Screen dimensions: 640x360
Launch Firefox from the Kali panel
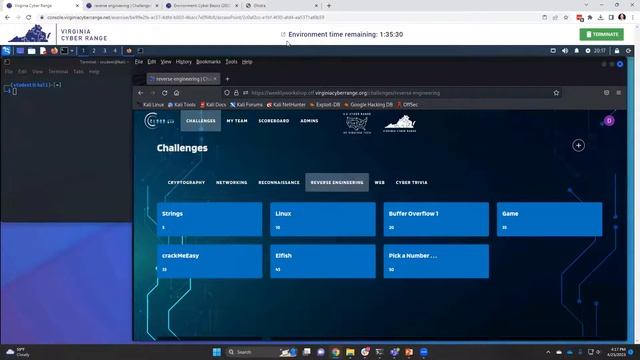(54, 51)
